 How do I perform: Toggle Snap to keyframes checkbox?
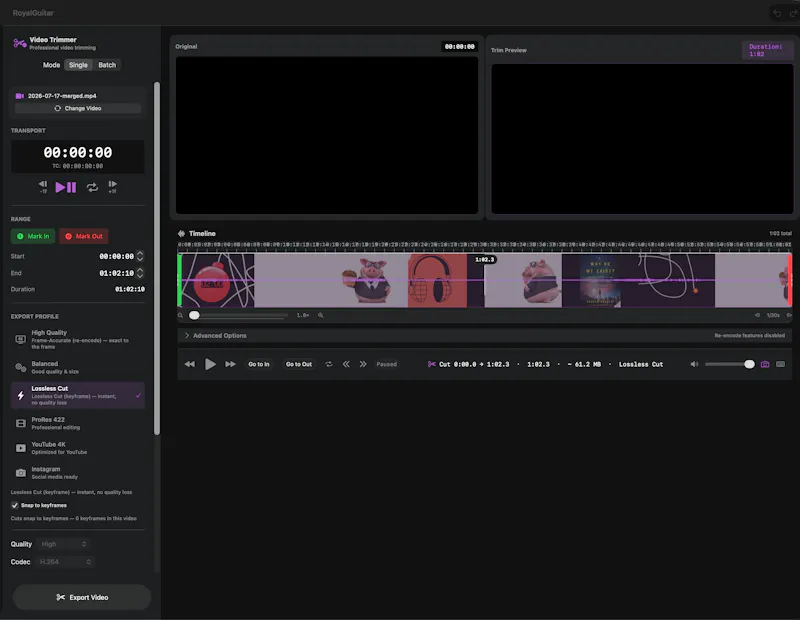[14, 505]
